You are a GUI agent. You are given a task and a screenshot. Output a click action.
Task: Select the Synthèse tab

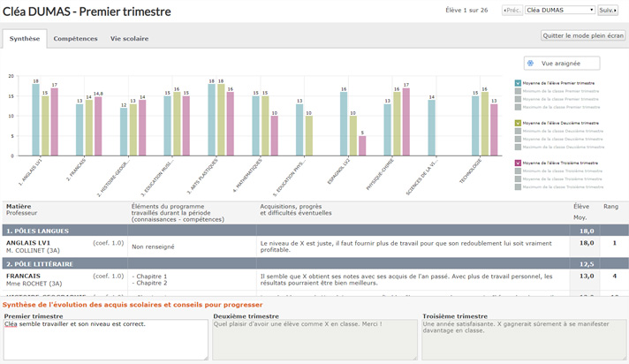pos(25,39)
